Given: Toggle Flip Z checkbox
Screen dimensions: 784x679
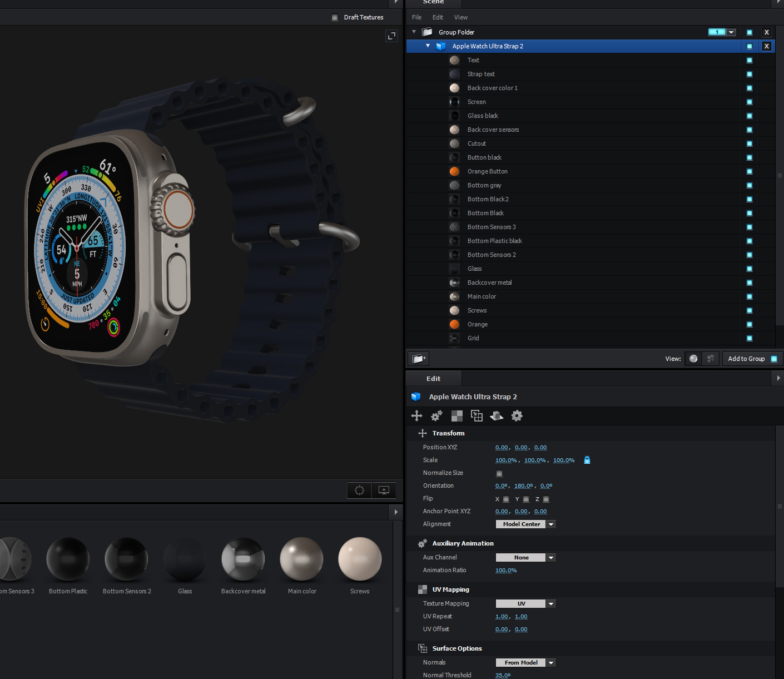Looking at the screenshot, I should pos(546,499).
